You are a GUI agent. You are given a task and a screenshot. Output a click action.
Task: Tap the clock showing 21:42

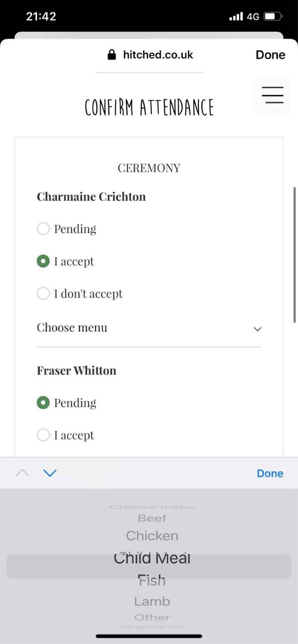coord(41,16)
